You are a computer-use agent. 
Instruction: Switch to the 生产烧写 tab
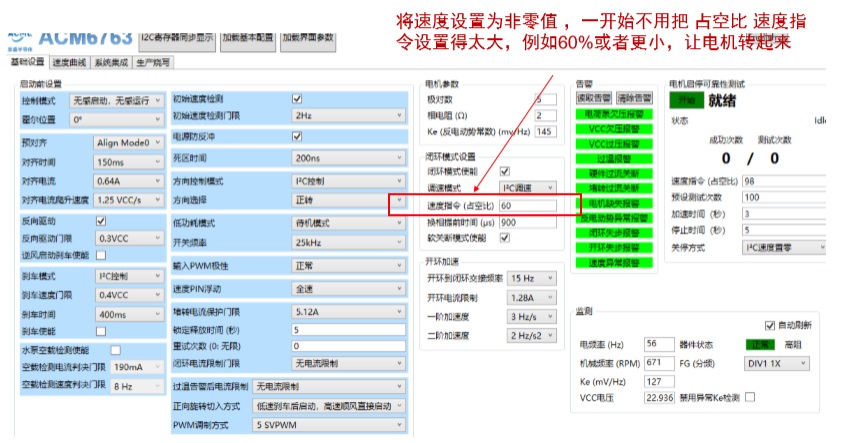pos(155,62)
